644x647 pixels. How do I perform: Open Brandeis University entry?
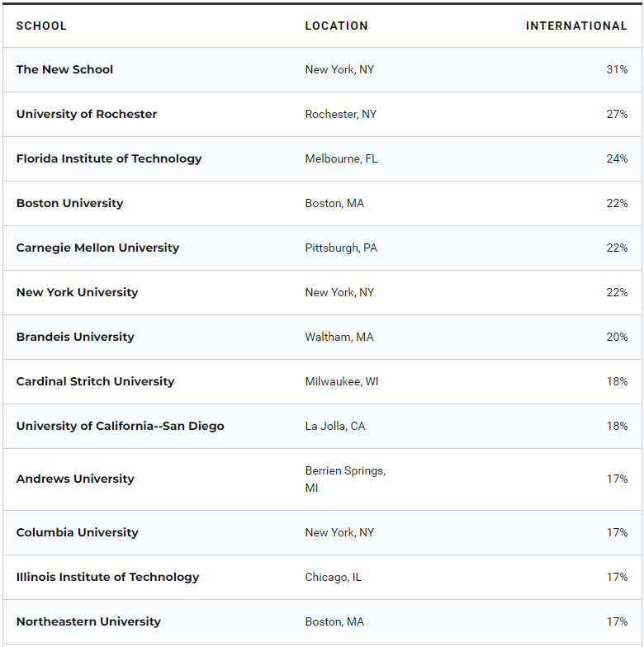coord(74,337)
